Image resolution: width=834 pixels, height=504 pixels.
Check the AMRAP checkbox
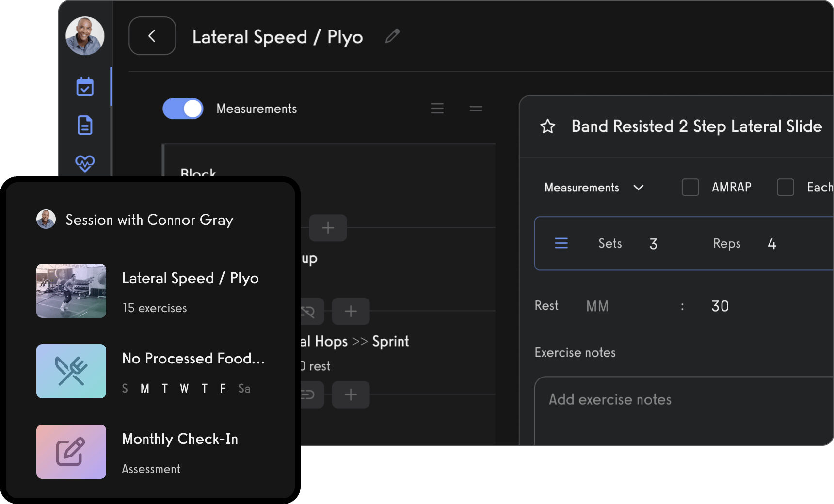(x=690, y=187)
